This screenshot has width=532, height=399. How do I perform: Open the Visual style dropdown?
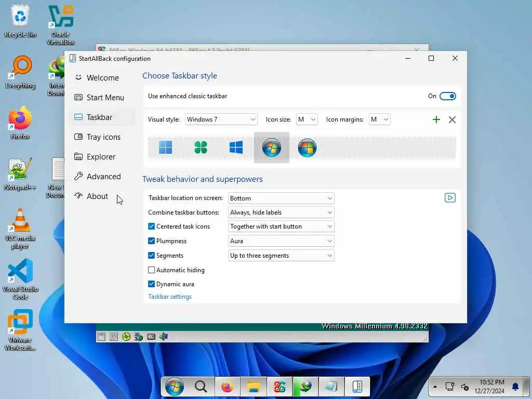(221, 119)
